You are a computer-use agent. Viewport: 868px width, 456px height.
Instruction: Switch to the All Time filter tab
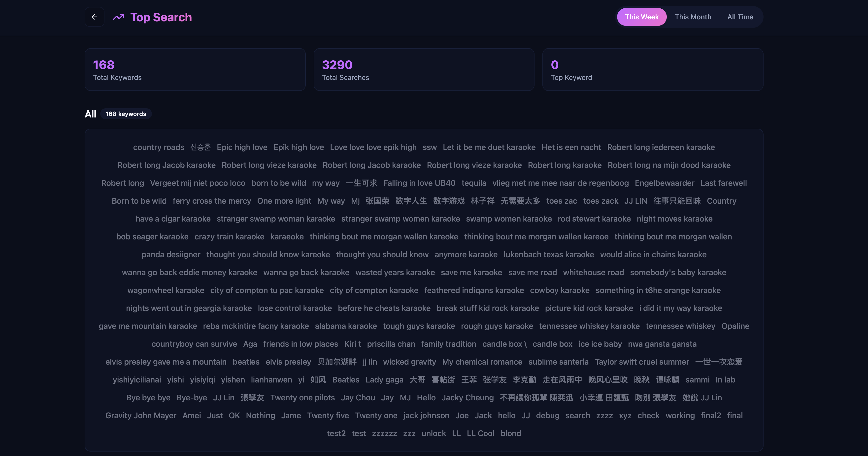tap(740, 17)
